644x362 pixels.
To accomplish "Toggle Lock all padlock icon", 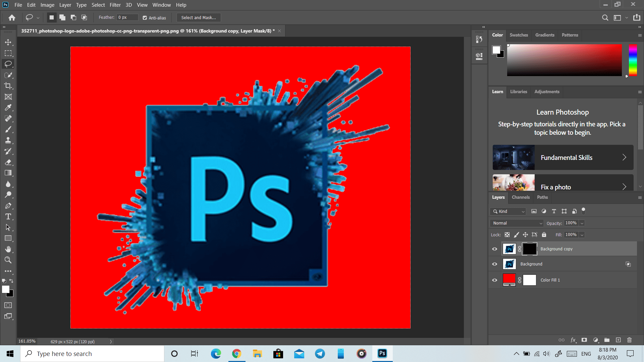I will pos(544,235).
